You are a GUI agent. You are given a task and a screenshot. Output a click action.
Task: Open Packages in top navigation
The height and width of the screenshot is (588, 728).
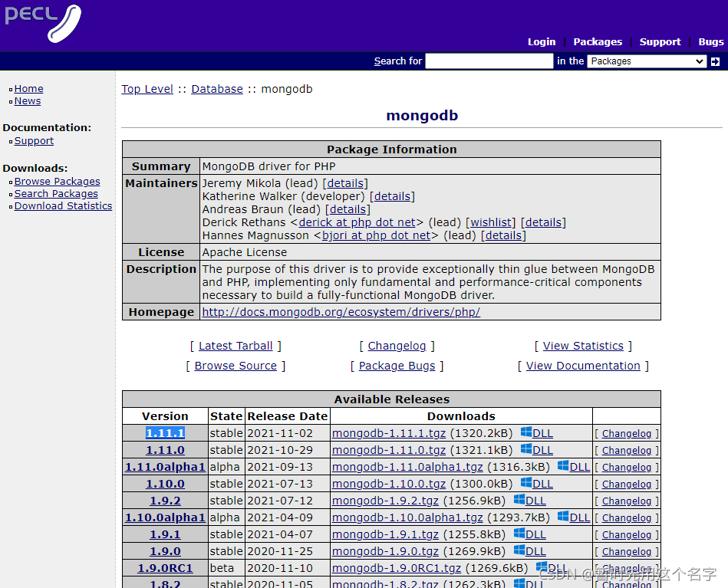(598, 41)
